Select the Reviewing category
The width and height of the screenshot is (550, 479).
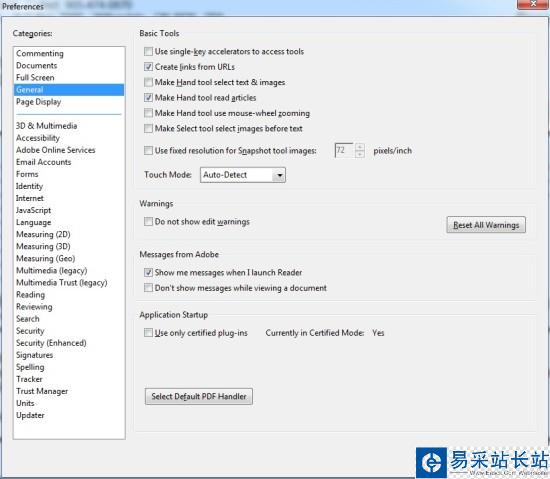(x=69, y=306)
